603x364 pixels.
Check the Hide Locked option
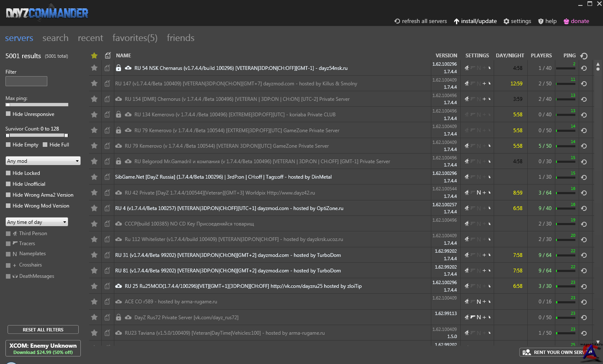click(8, 173)
